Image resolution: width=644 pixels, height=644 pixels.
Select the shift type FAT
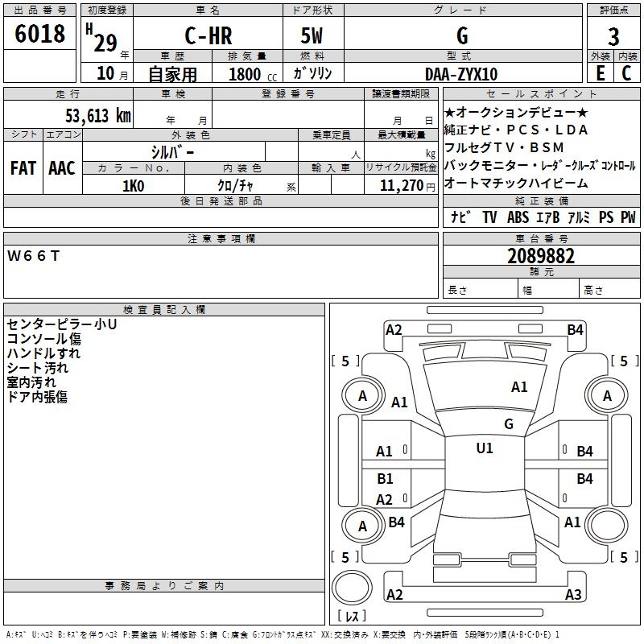tap(23, 168)
